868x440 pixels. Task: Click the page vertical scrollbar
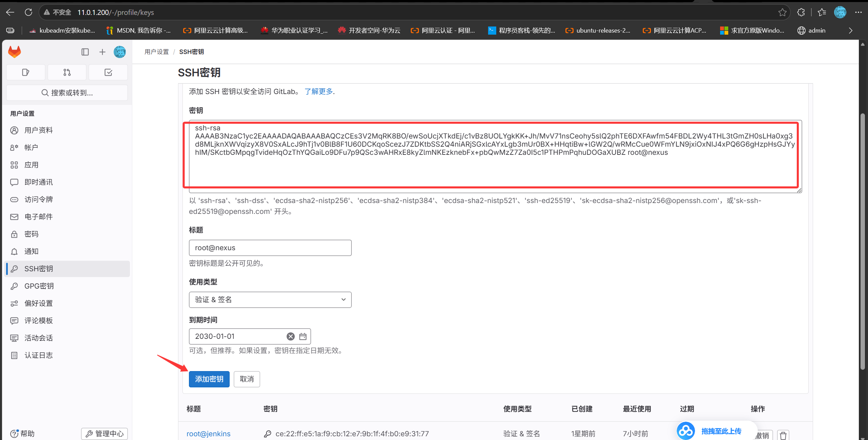pos(863,241)
